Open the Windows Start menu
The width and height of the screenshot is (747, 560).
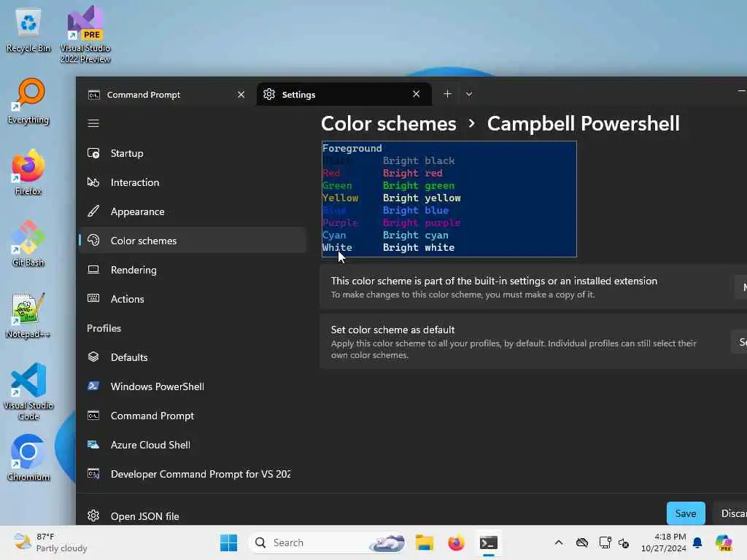228,542
